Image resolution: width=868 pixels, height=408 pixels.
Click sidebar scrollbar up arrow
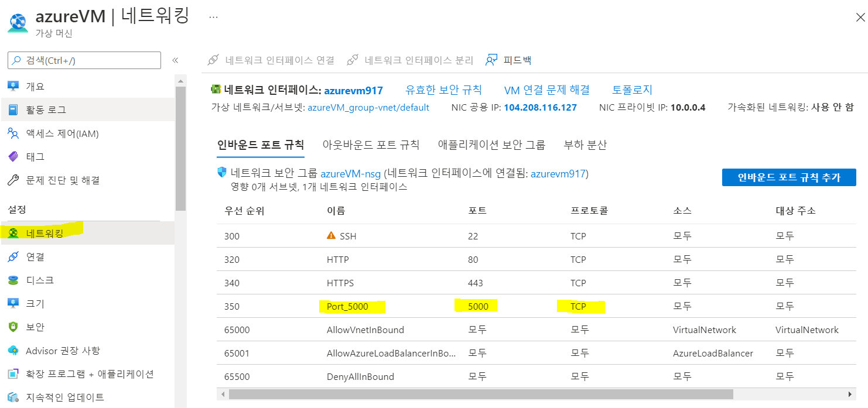(180, 81)
